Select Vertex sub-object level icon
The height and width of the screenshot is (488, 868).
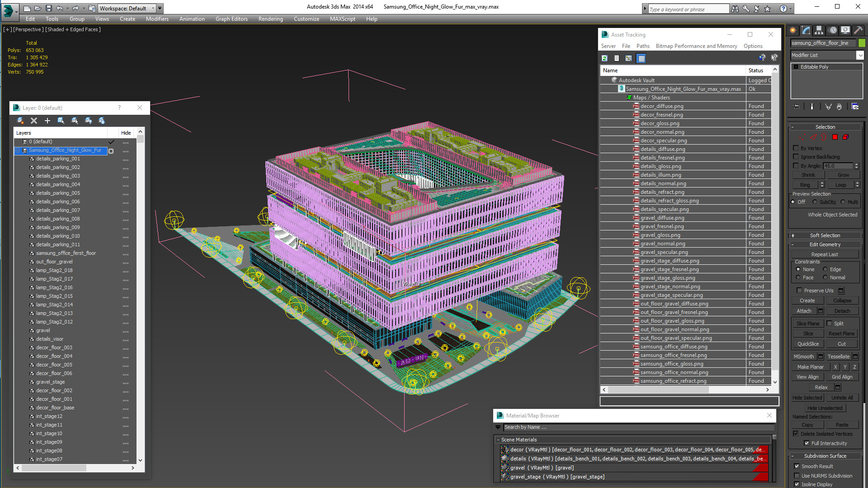802,137
